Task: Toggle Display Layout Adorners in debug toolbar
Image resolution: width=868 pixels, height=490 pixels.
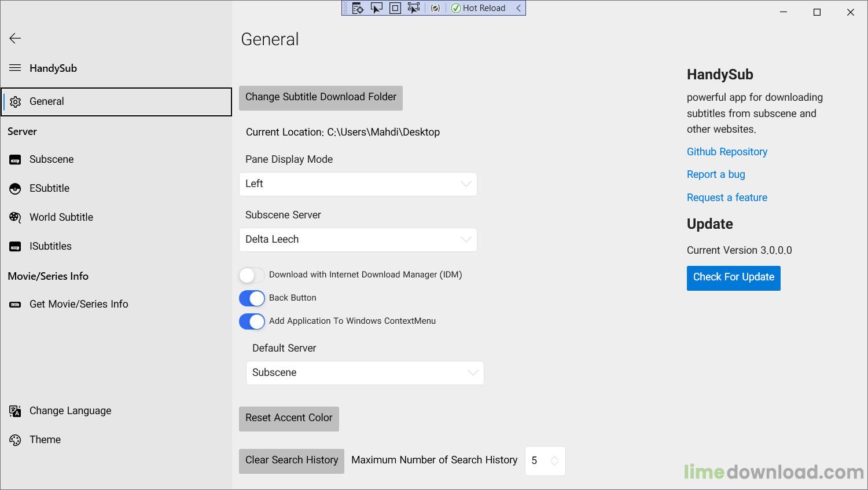Action: (x=395, y=8)
